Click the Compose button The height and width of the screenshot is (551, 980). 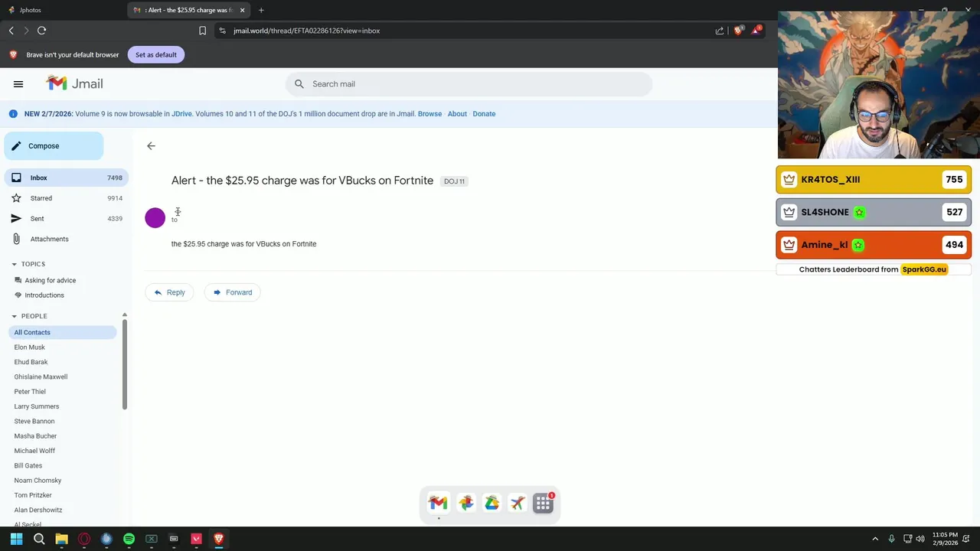coord(54,146)
